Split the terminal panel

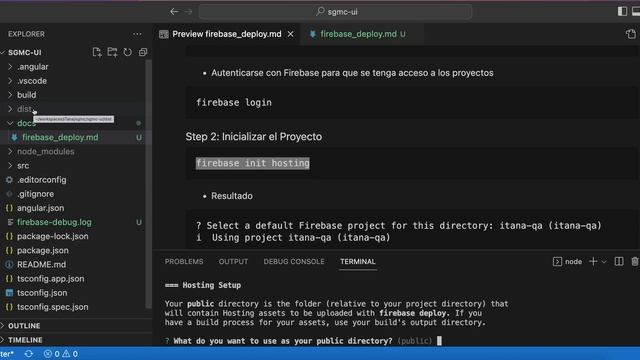point(619,262)
